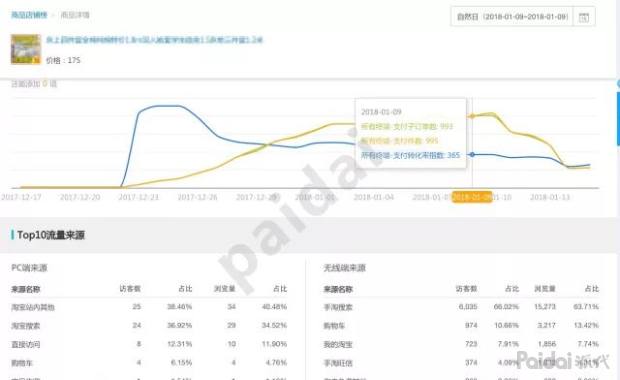Sort wireless table by 浏览量 column
This screenshot has height=380, width=620.
point(545,289)
